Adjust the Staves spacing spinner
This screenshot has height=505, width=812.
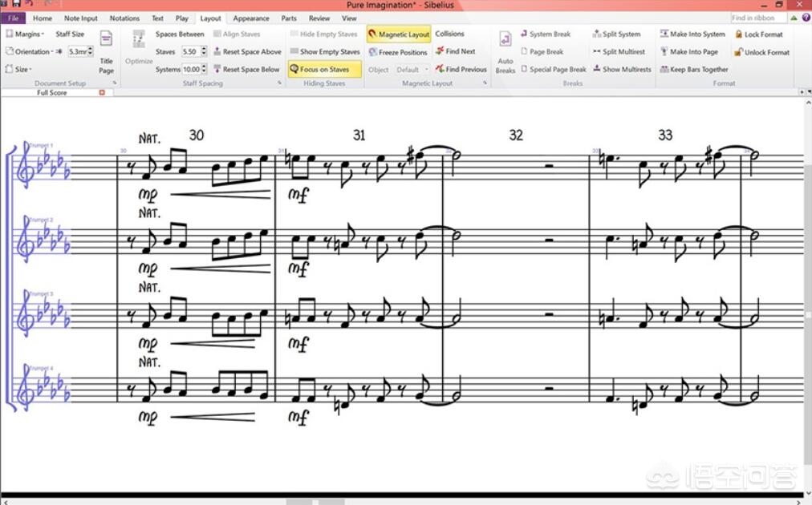click(204, 52)
